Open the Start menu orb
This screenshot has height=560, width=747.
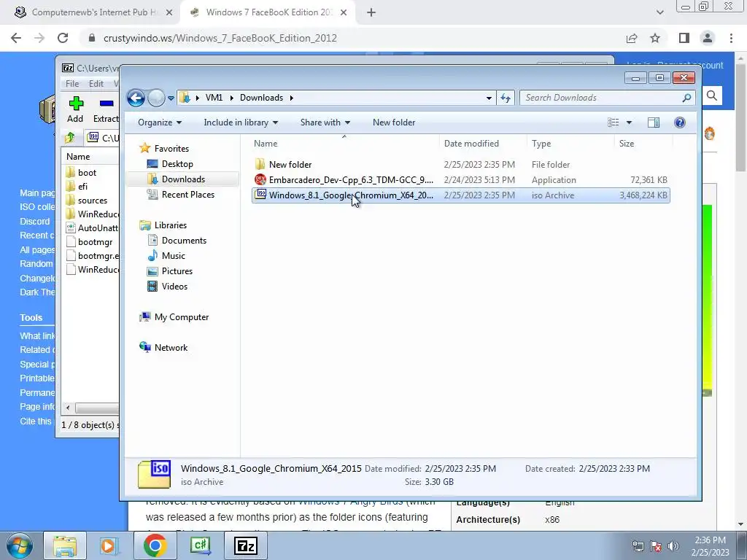tap(19, 545)
